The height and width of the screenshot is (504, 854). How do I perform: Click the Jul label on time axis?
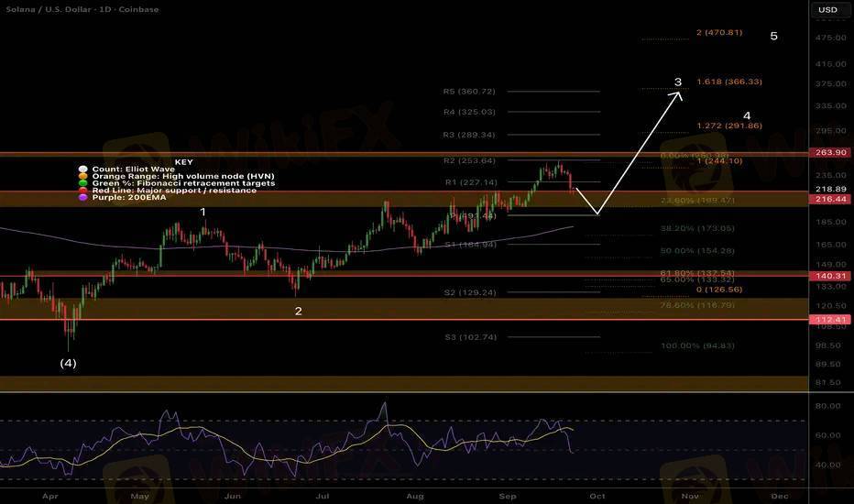(323, 493)
